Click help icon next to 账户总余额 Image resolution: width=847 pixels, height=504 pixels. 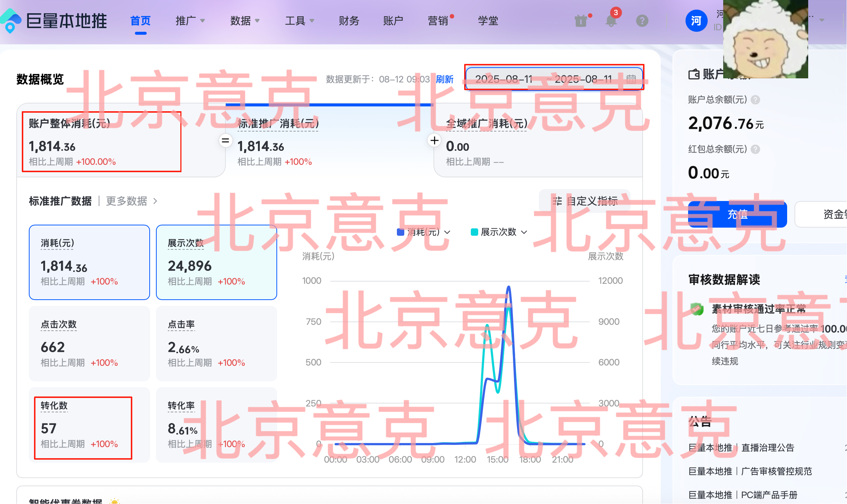pyautogui.click(x=756, y=100)
